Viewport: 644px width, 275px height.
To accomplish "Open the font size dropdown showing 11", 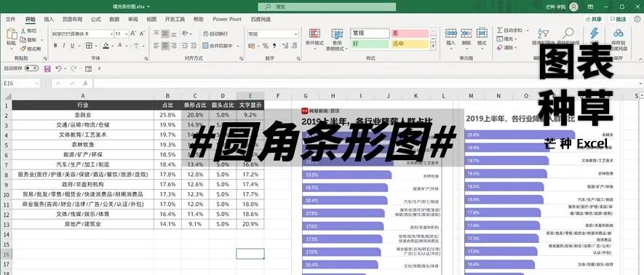I will [127, 33].
